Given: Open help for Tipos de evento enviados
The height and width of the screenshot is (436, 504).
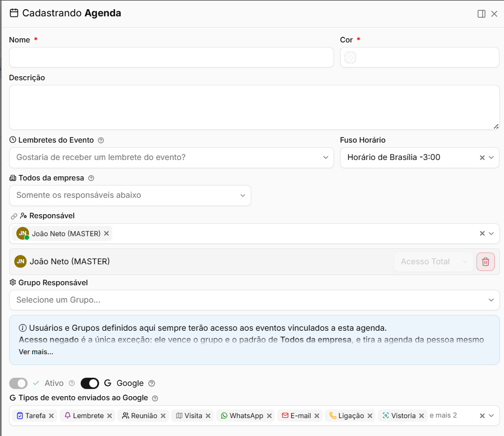Looking at the screenshot, I should pos(155,398).
